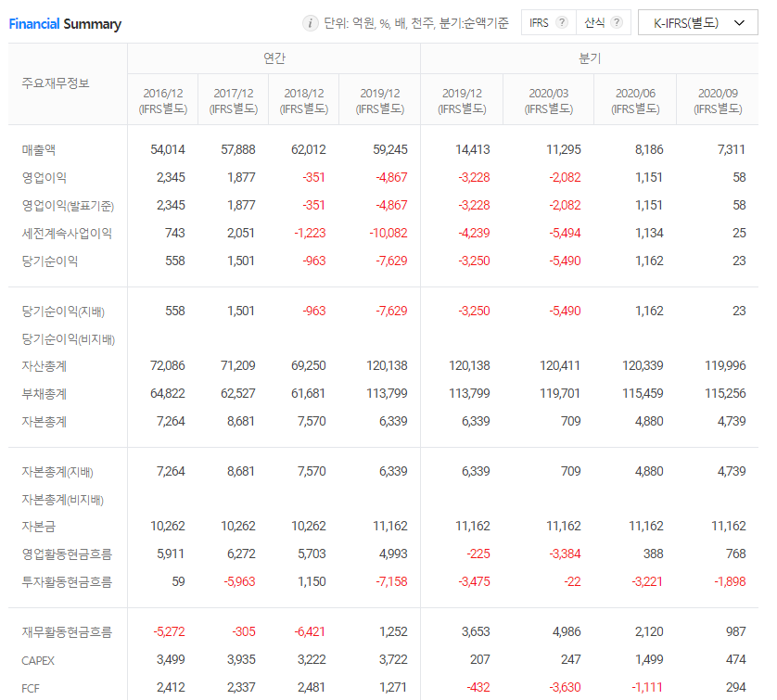Click the 54,014 revenue value
Viewport: 777px width, 700px height.
coord(168,149)
